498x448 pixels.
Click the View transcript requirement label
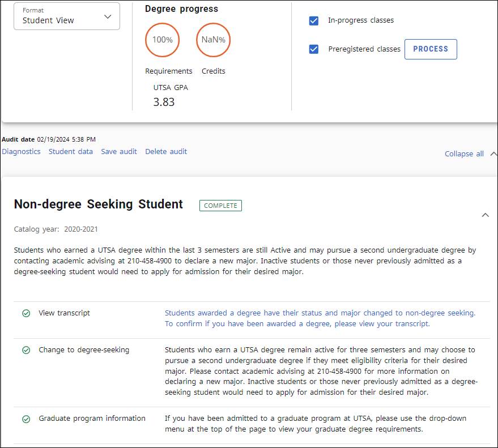64,313
